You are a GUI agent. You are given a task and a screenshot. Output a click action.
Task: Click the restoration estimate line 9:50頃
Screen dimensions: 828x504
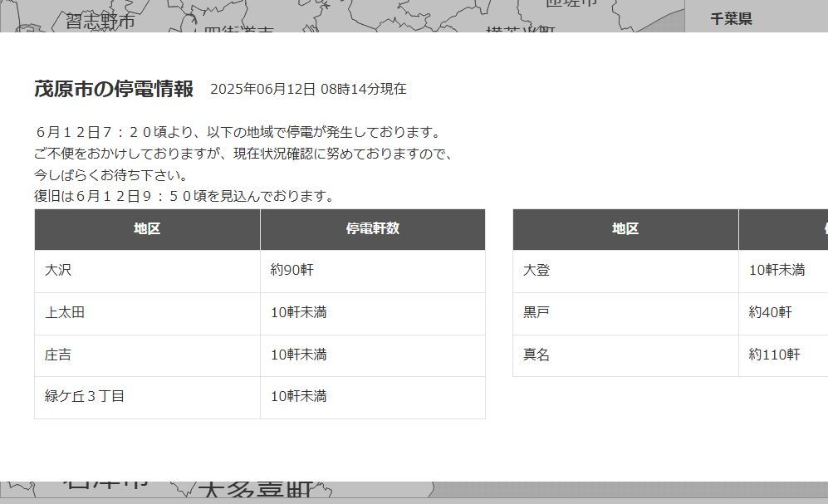pos(185,196)
